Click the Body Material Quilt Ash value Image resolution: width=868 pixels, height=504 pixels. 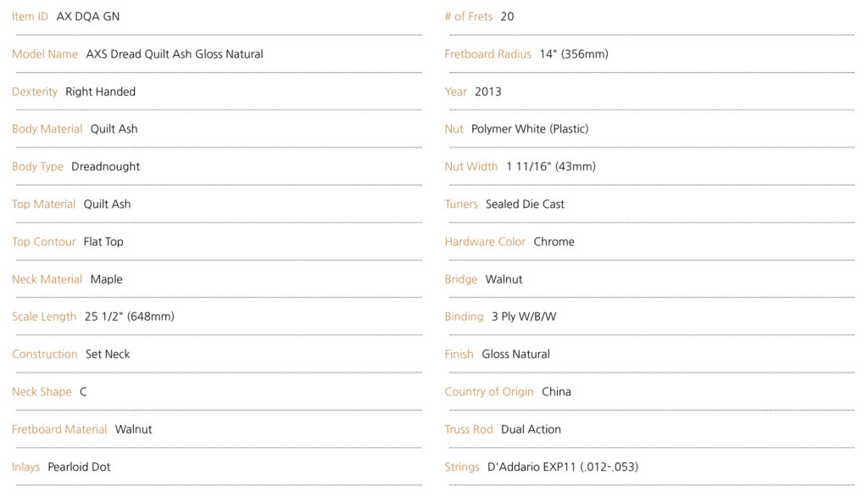pyautogui.click(x=114, y=129)
